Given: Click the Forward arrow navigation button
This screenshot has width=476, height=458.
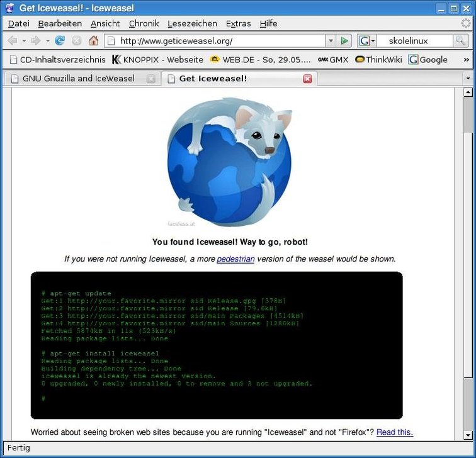Looking at the screenshot, I should click(36, 40).
